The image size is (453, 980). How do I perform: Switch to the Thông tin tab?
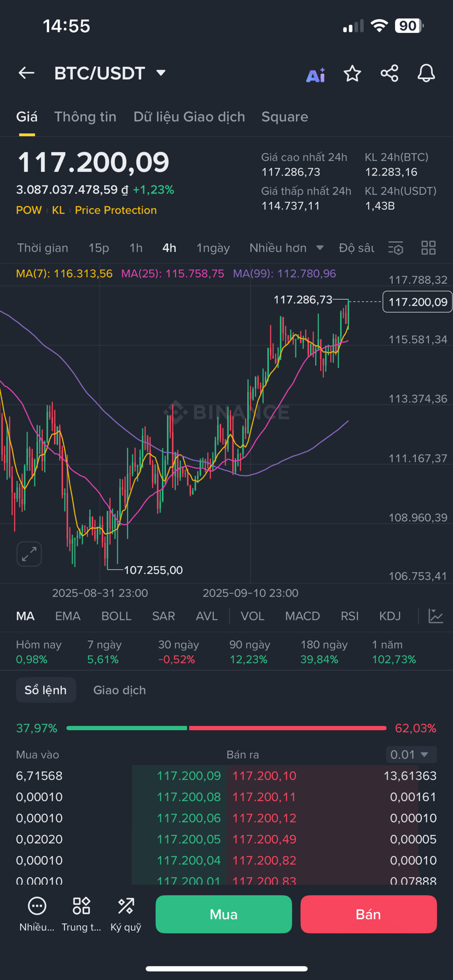pyautogui.click(x=85, y=116)
